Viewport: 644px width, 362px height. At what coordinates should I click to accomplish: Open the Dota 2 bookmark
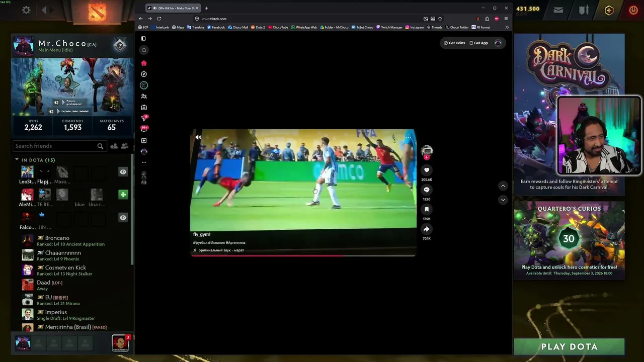[258, 27]
